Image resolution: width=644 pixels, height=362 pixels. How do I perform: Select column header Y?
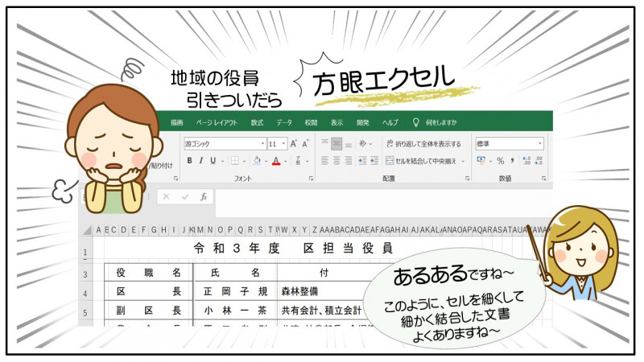pos(304,230)
